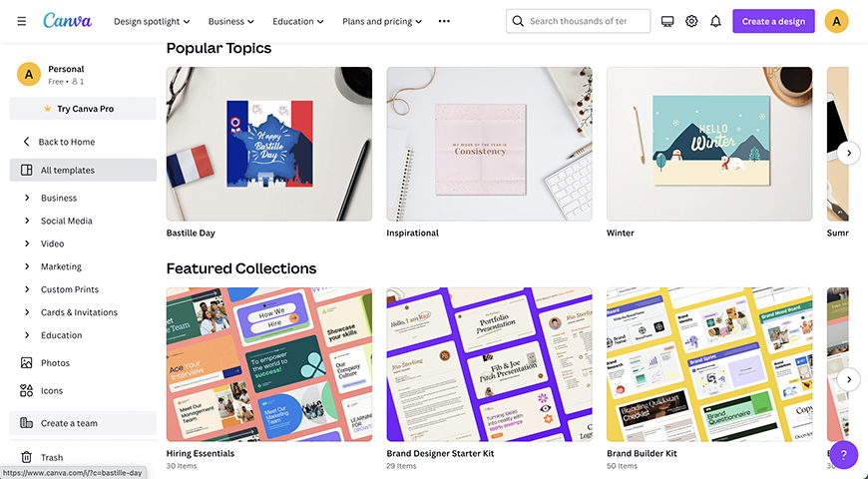Open settings gear icon in header

691,21
